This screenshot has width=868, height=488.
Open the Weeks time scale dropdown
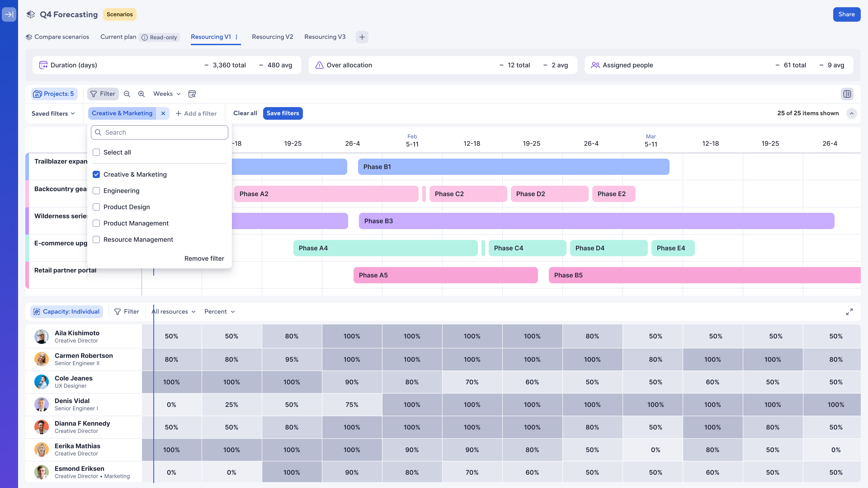click(166, 94)
